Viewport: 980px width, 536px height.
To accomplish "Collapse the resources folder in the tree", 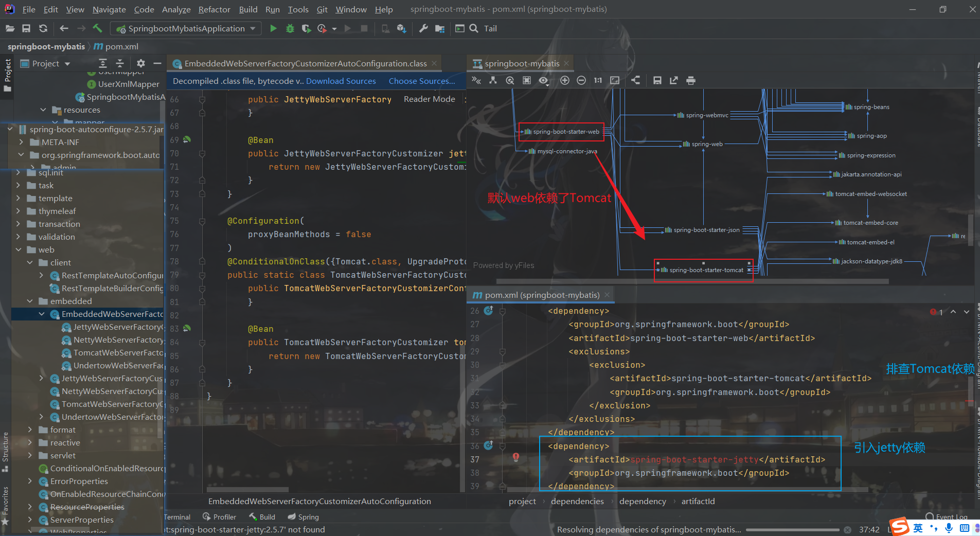I will (x=43, y=110).
